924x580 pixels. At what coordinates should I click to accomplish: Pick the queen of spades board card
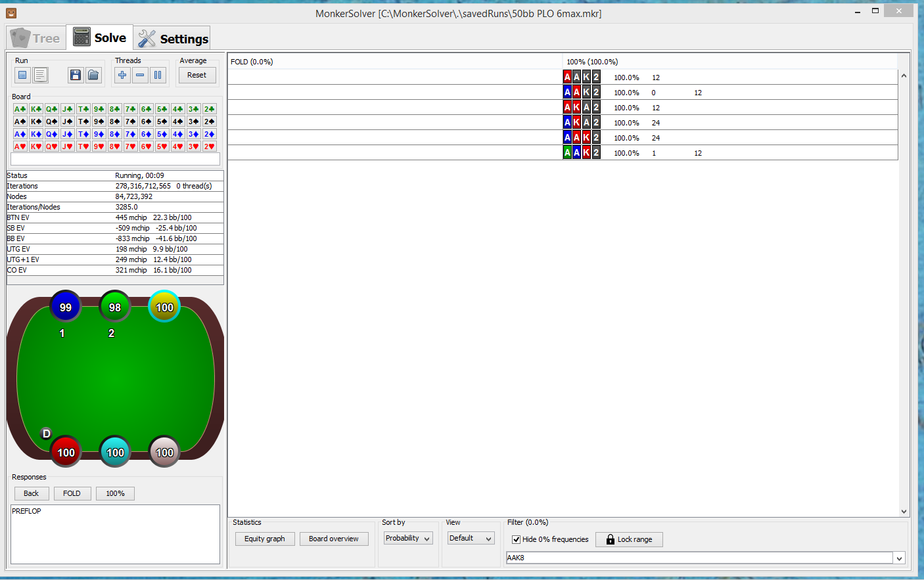pyautogui.click(x=52, y=122)
